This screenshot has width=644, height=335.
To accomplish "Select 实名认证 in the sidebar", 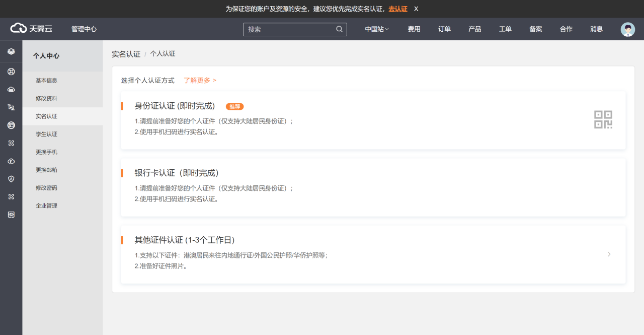I will [62, 116].
